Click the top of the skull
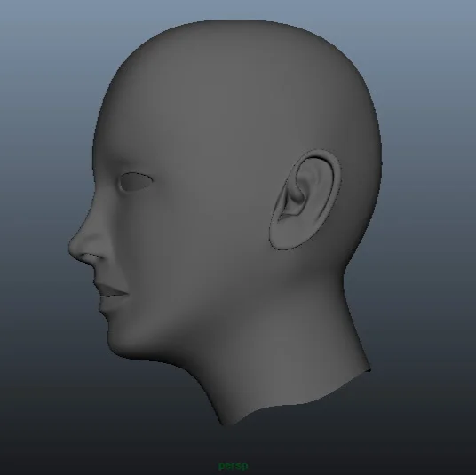The height and width of the screenshot is (475, 476). coord(237,34)
